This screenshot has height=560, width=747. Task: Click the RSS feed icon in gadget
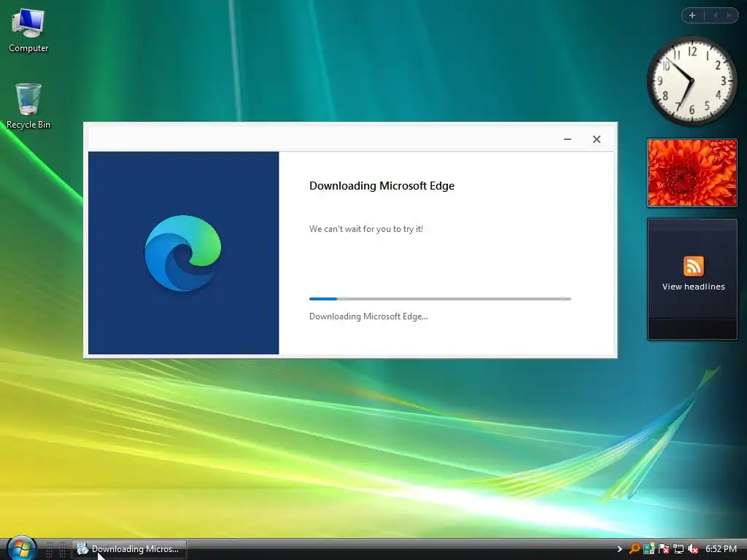point(693,265)
